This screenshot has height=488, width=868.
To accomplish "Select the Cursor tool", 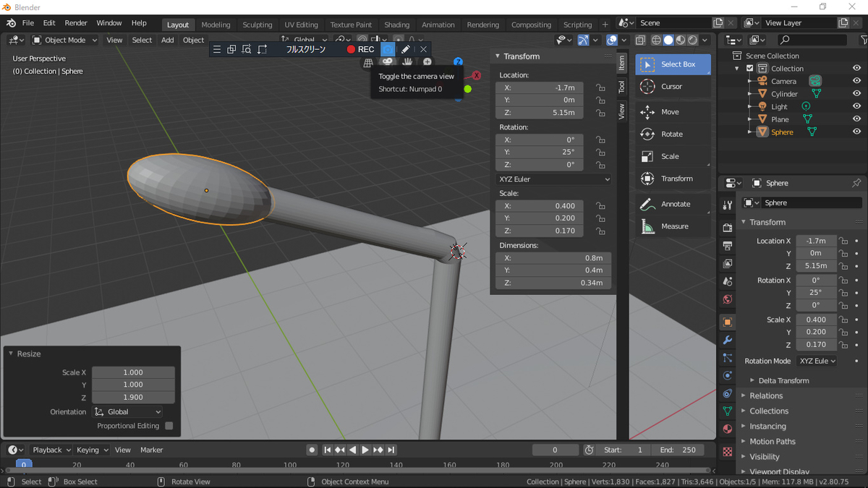I will tap(672, 87).
